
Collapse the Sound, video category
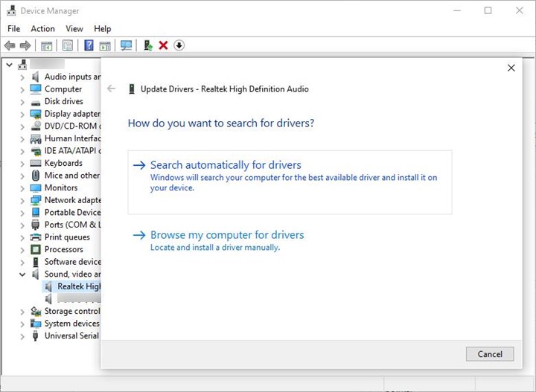[x=22, y=274]
